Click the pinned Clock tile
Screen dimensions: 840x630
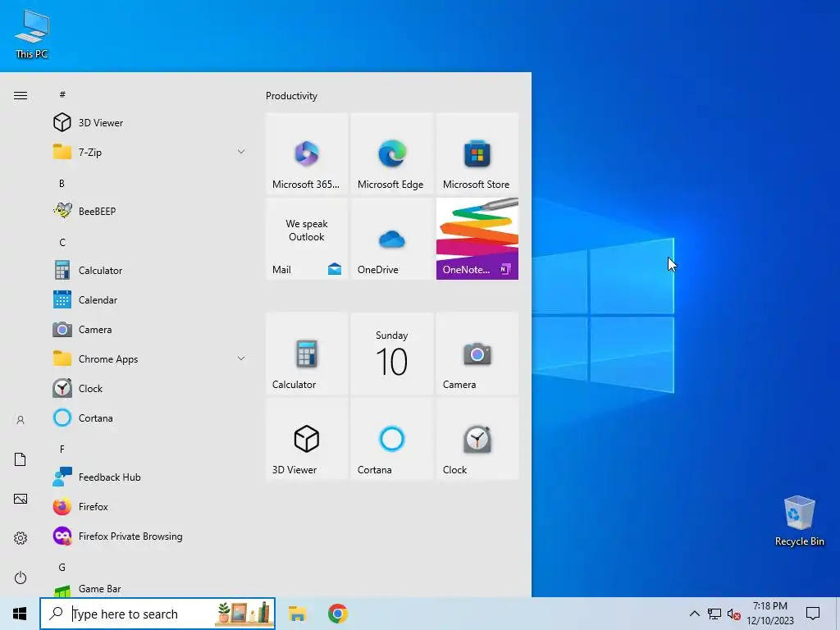(477, 439)
